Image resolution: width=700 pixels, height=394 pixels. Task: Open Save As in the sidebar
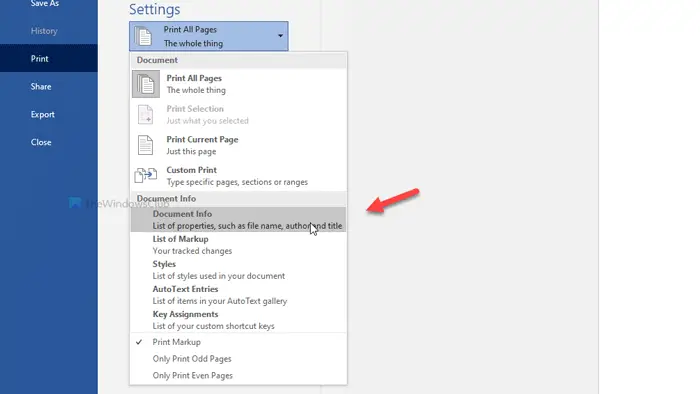tap(49, 4)
